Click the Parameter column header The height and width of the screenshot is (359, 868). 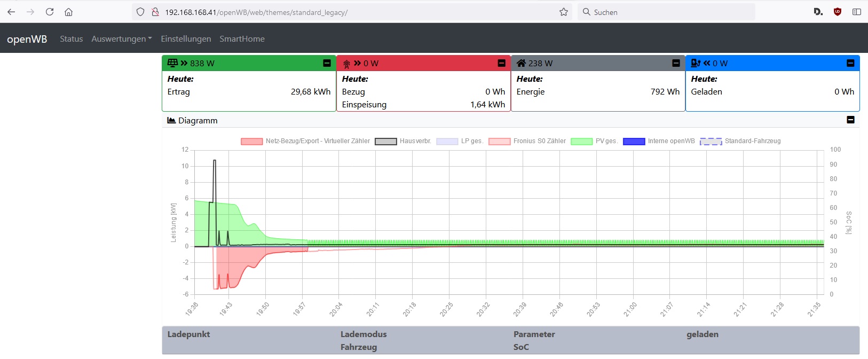coord(534,334)
